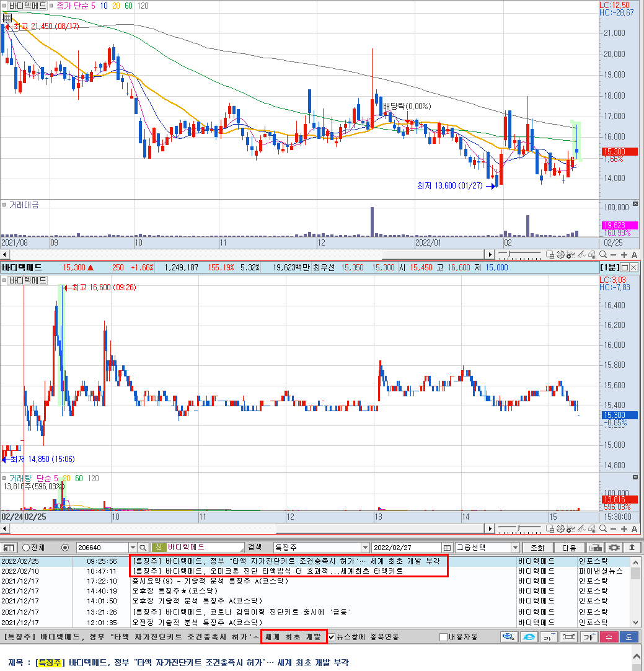644x671 pixels.
Task: Open chart layout split icon on daily chart toolbar
Action: 550,255
